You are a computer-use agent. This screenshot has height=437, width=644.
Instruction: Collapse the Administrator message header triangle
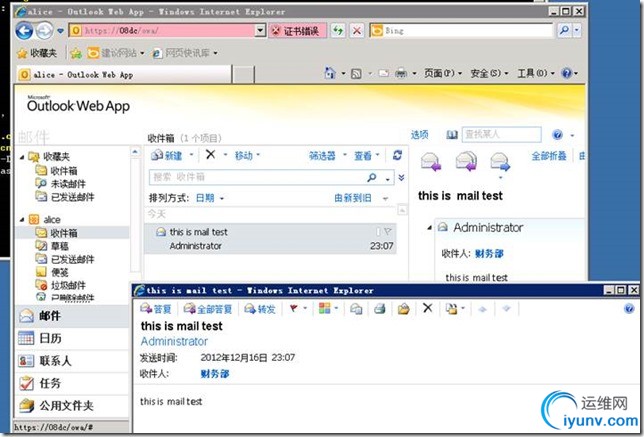[x=429, y=227]
